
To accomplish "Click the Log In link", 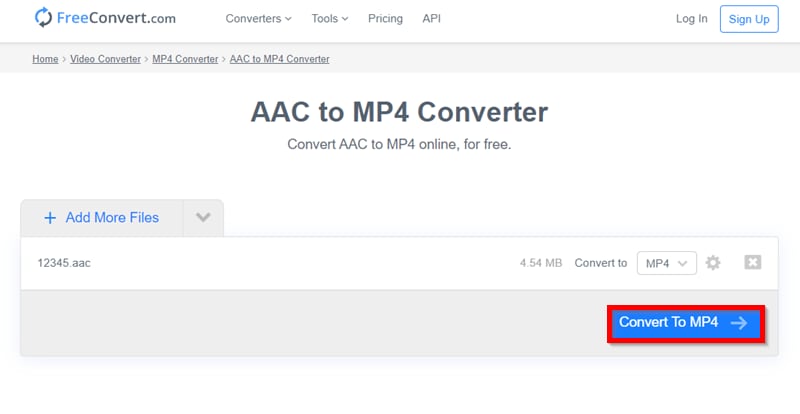I will tap(691, 19).
